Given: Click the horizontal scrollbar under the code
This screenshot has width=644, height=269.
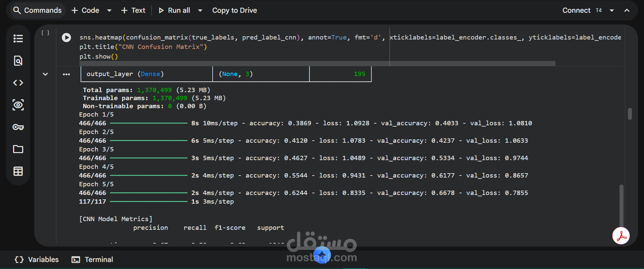Looking at the screenshot, I should (317, 63).
